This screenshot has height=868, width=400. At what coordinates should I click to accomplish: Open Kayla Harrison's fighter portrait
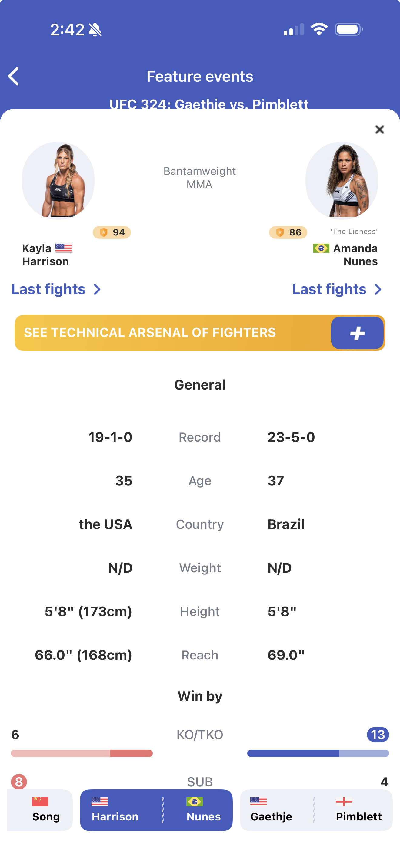tap(59, 180)
